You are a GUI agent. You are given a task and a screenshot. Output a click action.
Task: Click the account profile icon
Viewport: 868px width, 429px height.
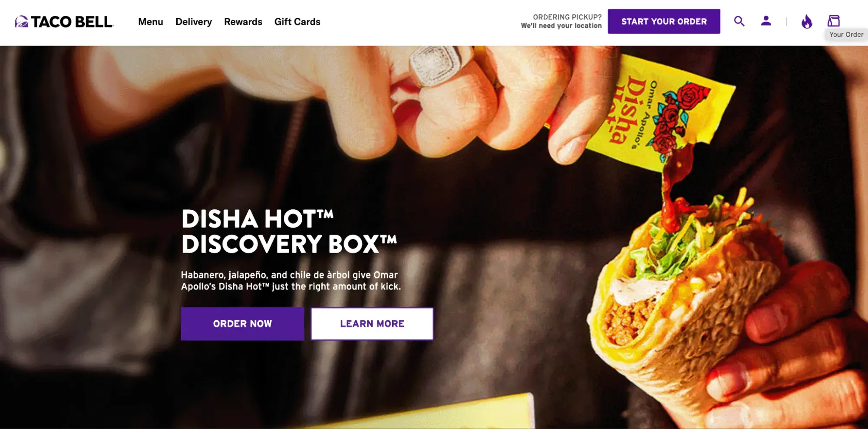pyautogui.click(x=766, y=21)
